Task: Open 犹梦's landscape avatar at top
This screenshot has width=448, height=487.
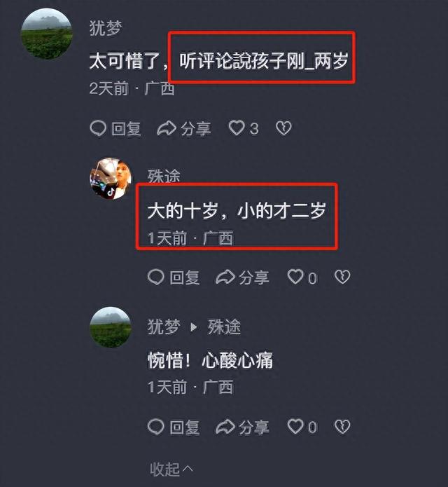Action: pyautogui.click(x=47, y=34)
